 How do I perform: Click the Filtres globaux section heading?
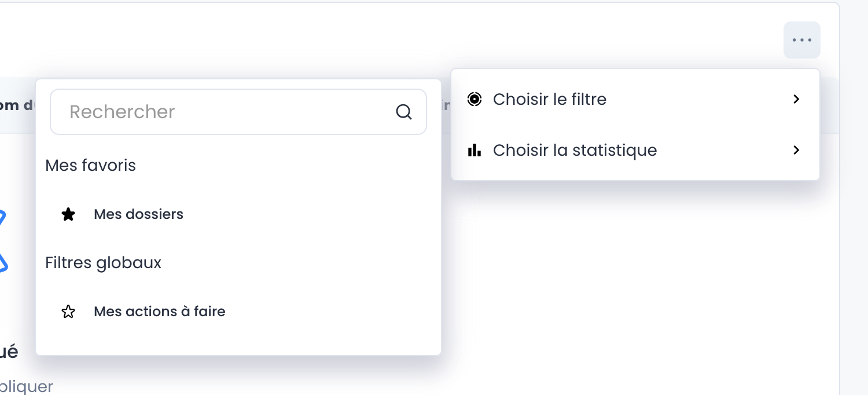click(x=104, y=263)
